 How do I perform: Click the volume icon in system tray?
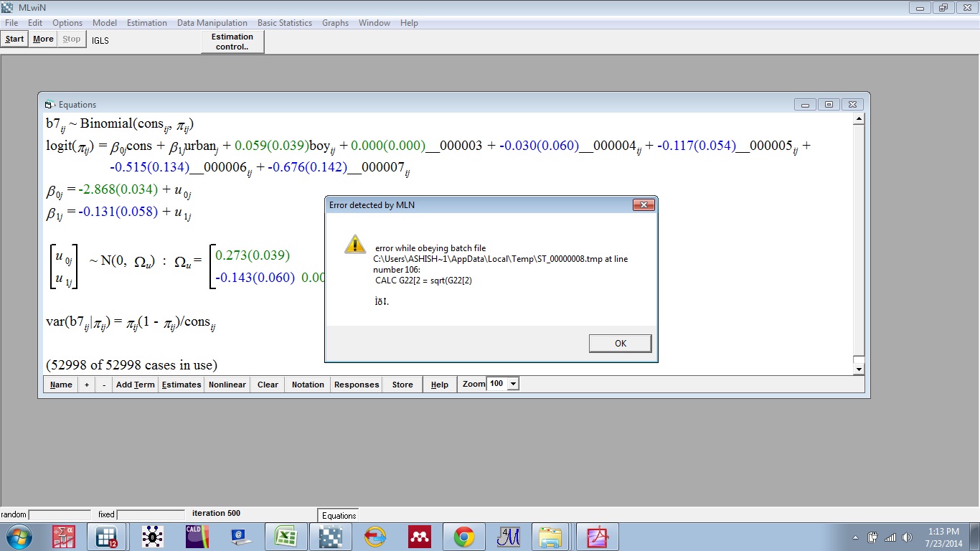(908, 537)
